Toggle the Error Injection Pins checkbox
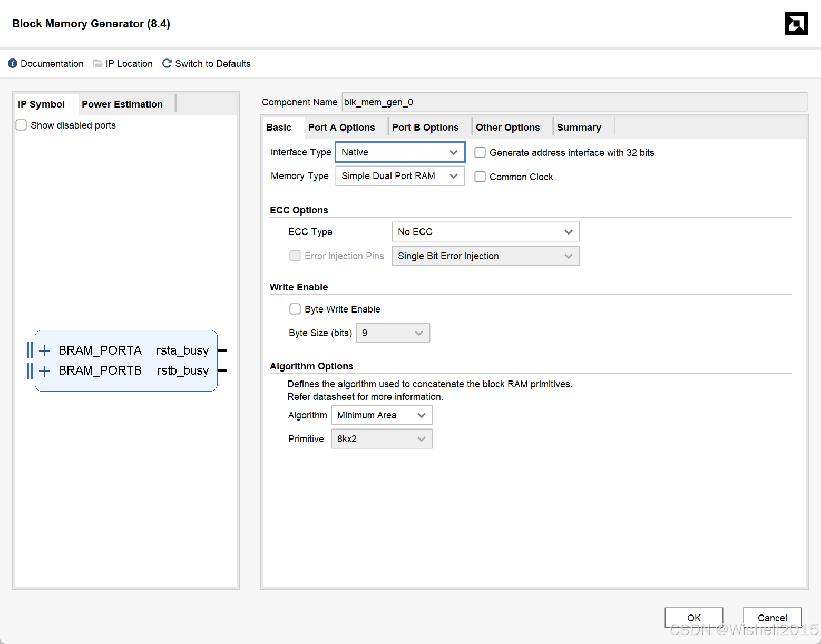Image resolution: width=821 pixels, height=644 pixels. (x=295, y=256)
